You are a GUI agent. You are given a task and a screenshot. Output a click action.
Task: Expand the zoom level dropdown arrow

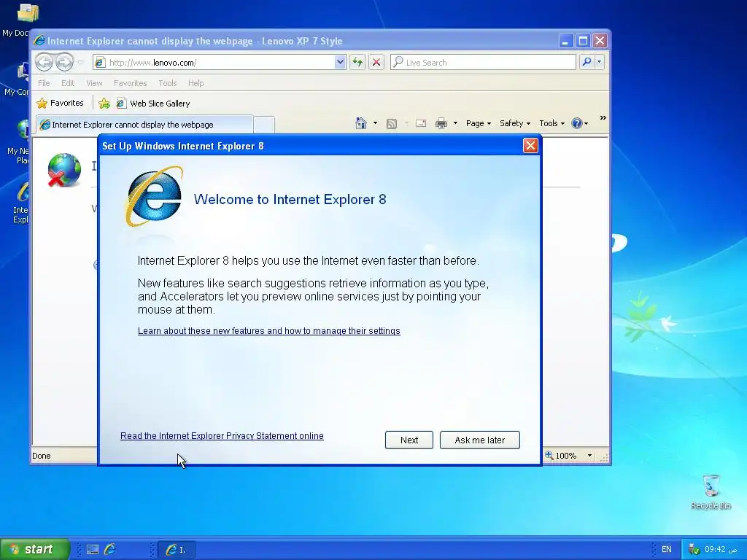(x=589, y=456)
